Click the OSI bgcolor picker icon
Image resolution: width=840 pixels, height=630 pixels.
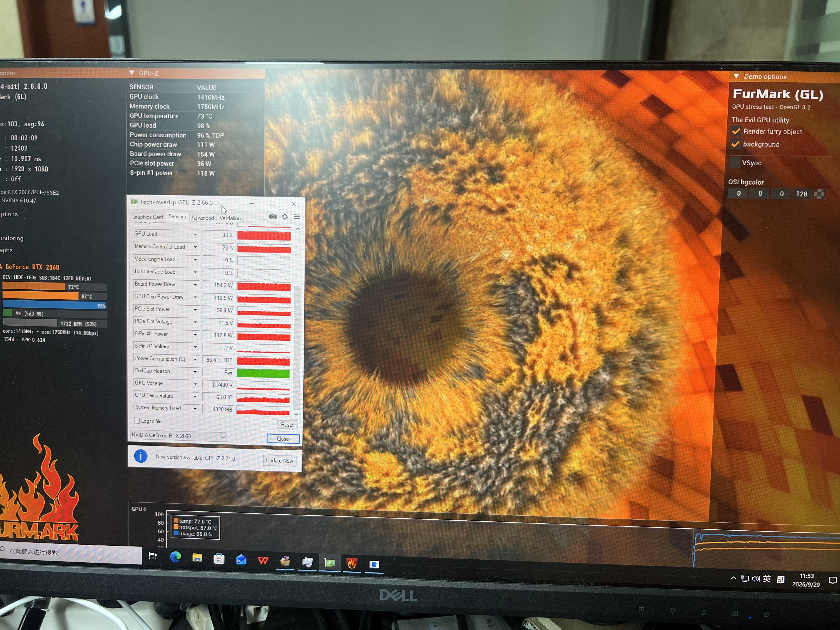click(x=820, y=194)
